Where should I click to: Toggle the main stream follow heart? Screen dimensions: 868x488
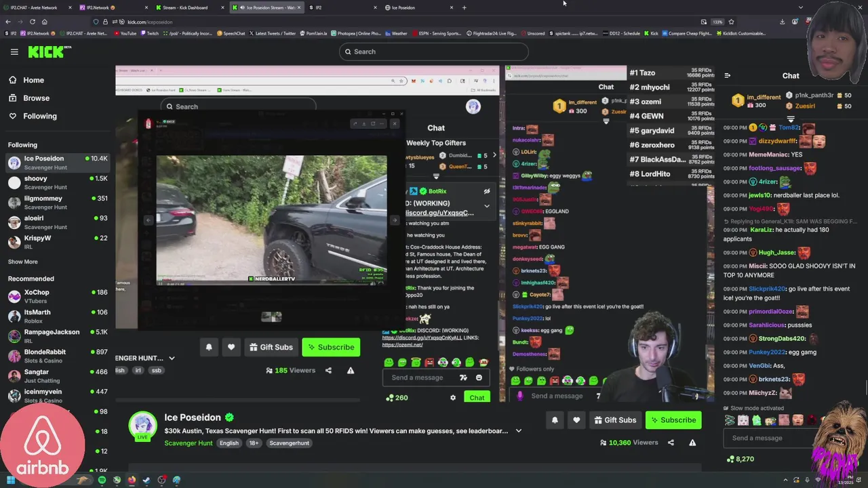[576, 420]
